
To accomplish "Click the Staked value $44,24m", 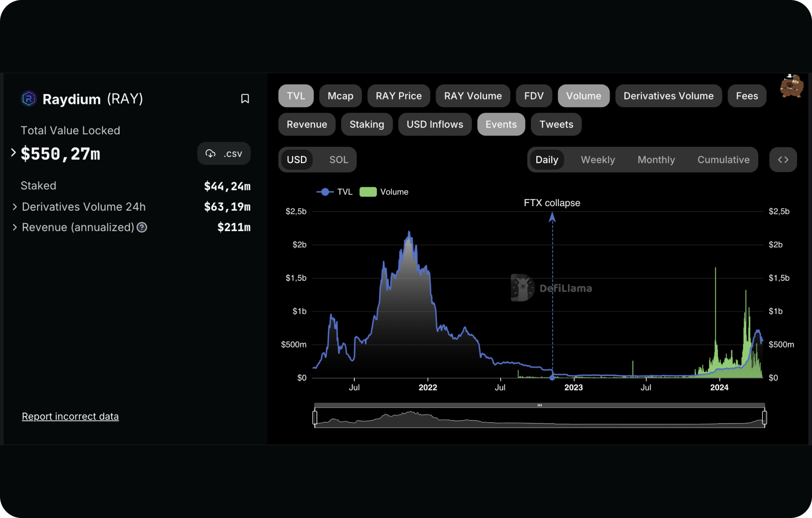I will pos(227,186).
